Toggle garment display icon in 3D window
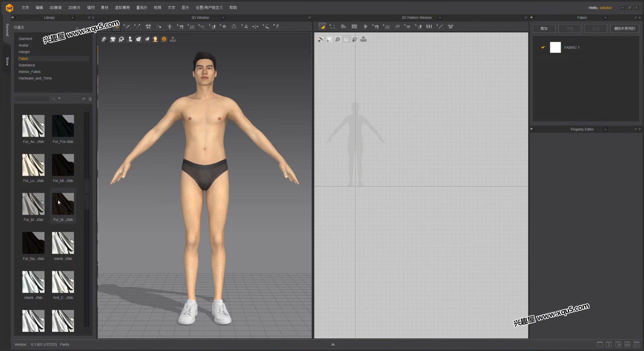644x351 pixels. coord(113,39)
